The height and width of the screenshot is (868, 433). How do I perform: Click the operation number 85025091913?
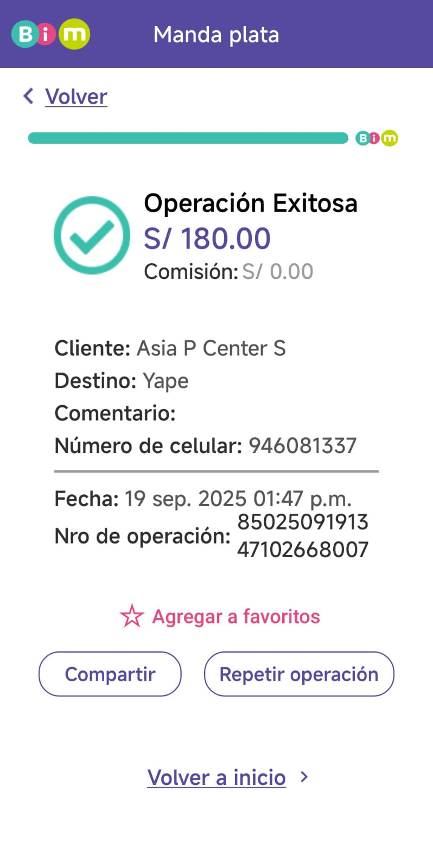point(303,522)
